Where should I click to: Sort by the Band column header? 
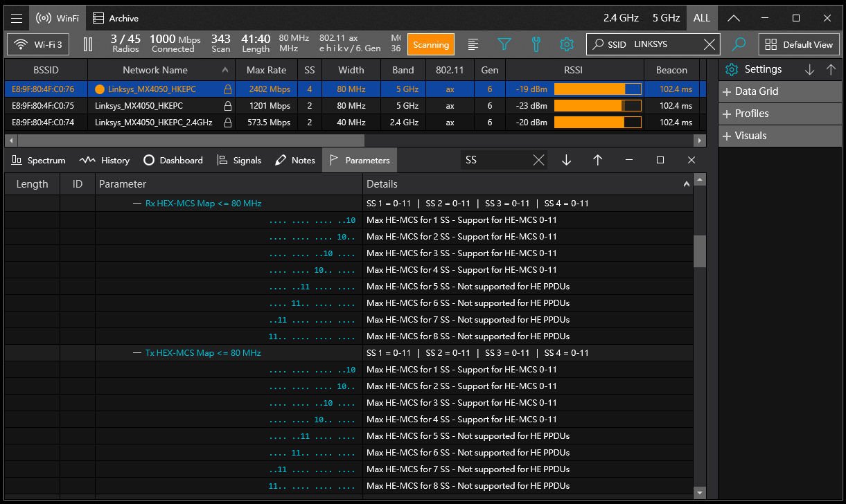pyautogui.click(x=403, y=70)
